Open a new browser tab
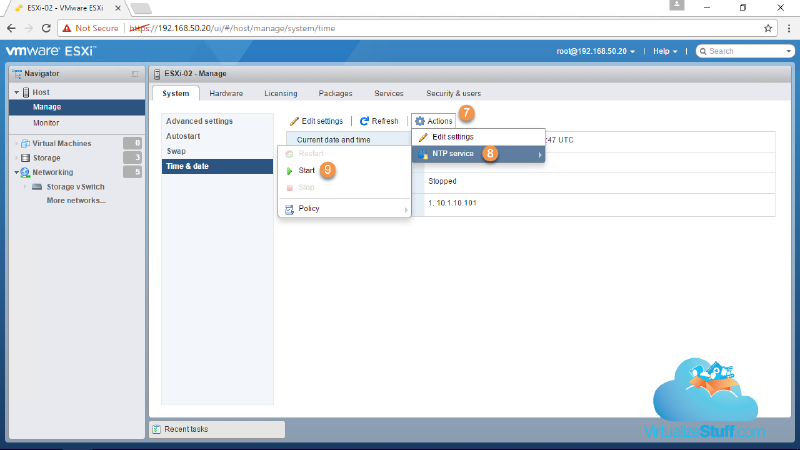 point(141,8)
